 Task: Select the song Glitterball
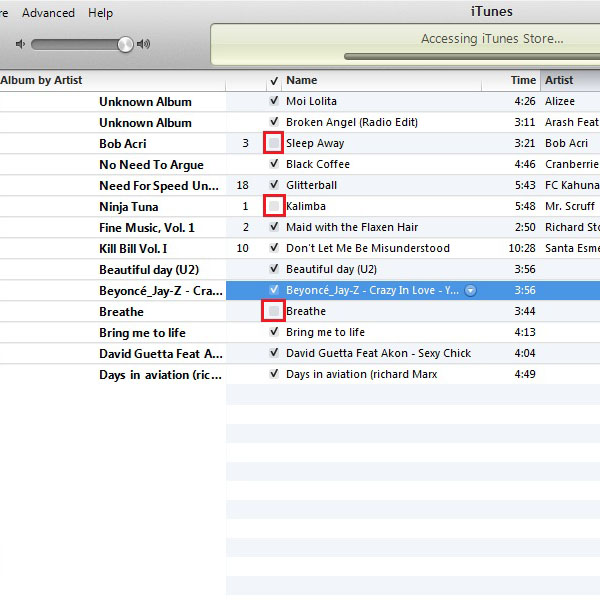[x=311, y=185]
